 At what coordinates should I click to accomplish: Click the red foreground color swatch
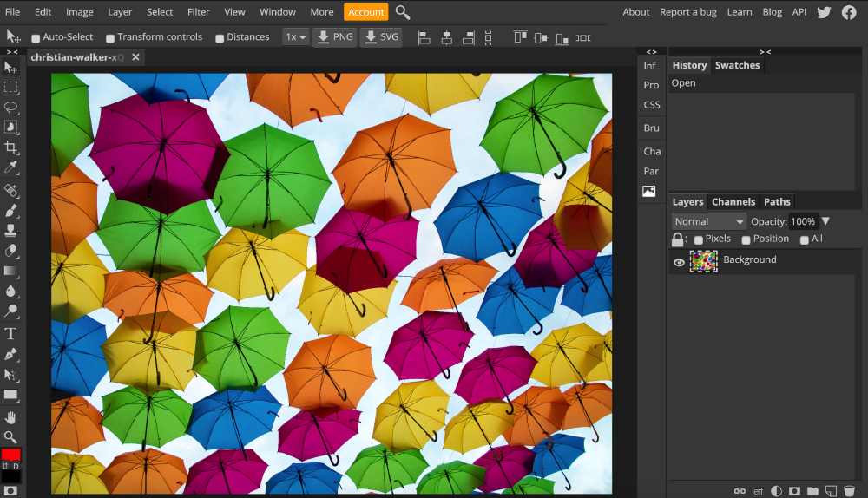click(10, 455)
